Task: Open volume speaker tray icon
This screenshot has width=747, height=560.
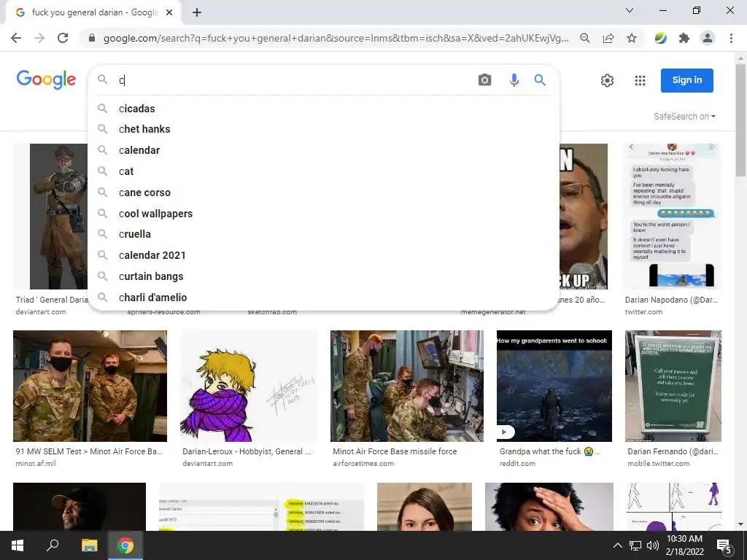Action: pyautogui.click(x=652, y=545)
